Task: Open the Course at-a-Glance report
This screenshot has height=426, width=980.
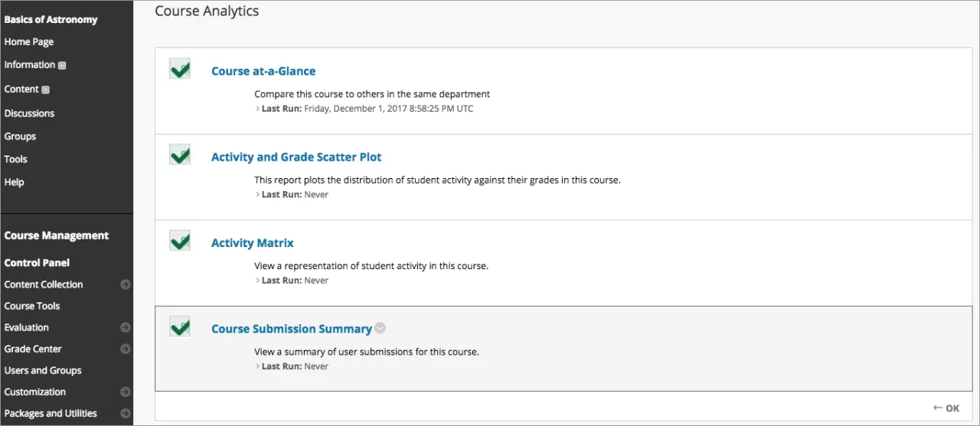Action: [263, 71]
